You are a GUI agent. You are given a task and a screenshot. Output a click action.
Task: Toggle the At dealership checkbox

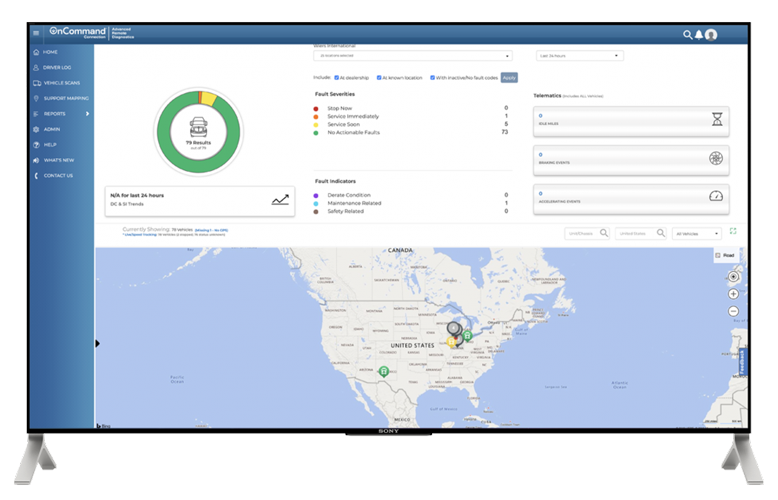(336, 78)
